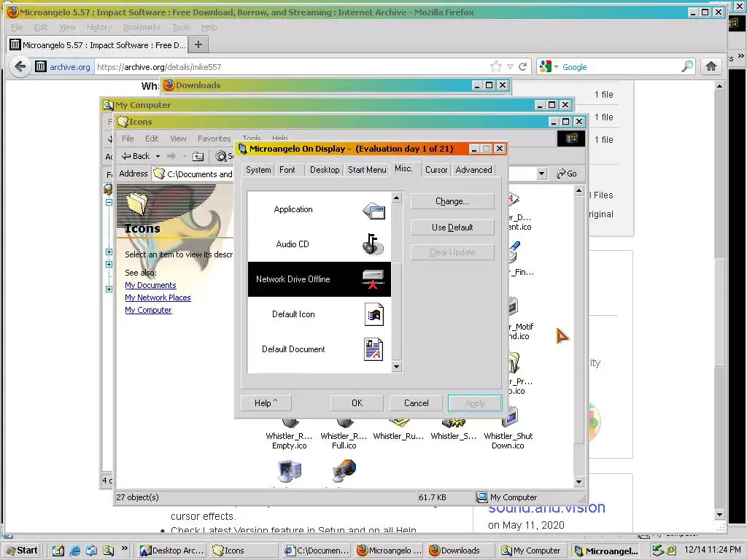Select the network globe icon file in bottom row
Image resolution: width=747 pixels, height=560 pixels.
344,472
